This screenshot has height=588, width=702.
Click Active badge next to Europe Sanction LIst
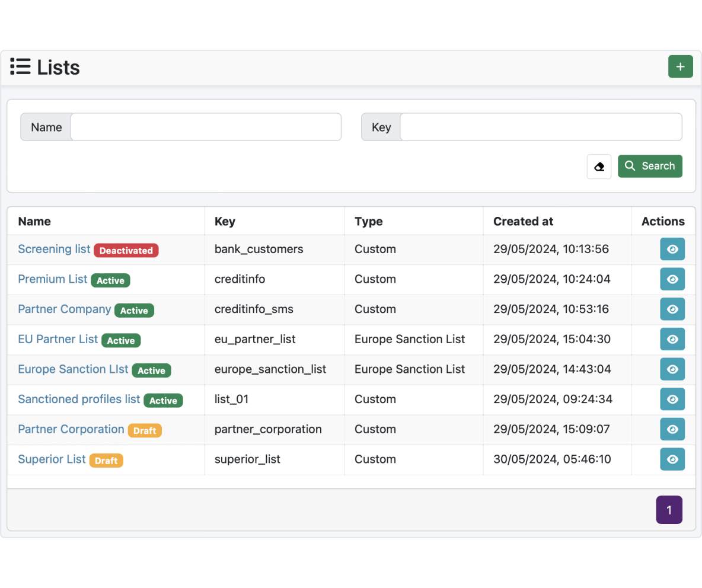151,370
